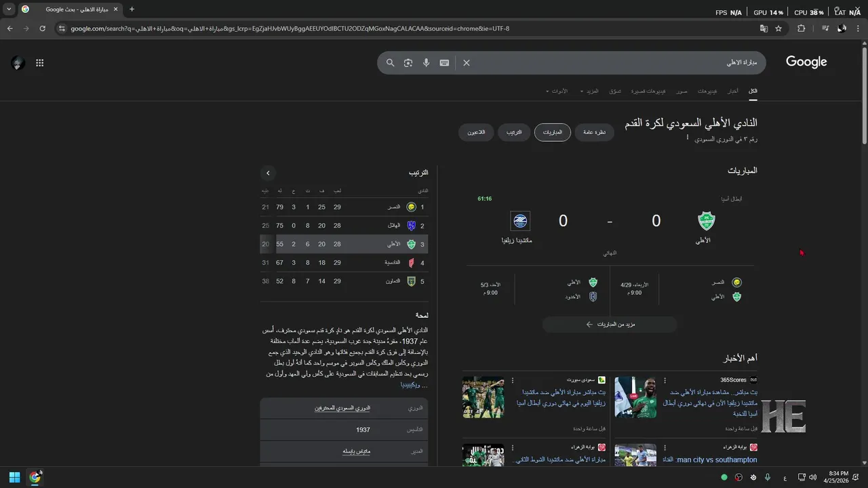Select the الكل (All) results tab
This screenshot has width=868, height=488.
coord(753,91)
